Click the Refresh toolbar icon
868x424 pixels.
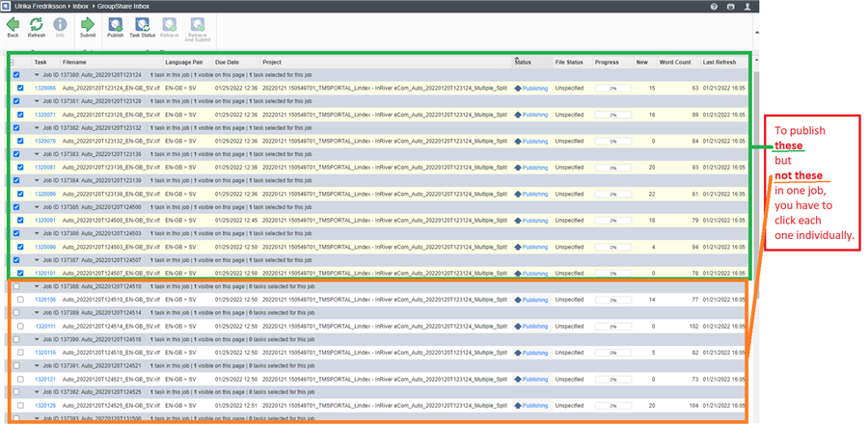tap(36, 24)
